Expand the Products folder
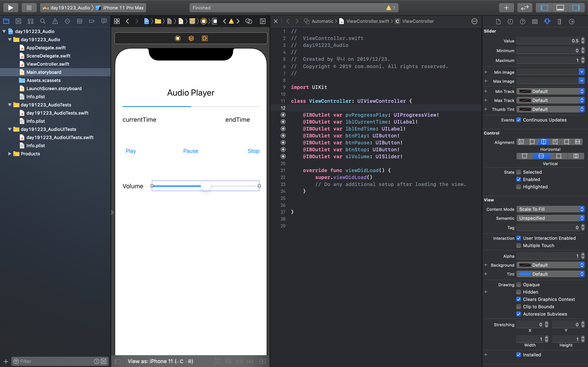The height and width of the screenshot is (367, 588). pos(10,154)
